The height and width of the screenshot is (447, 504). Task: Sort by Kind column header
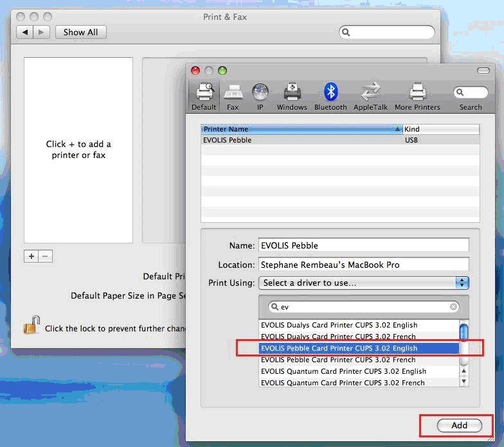click(441, 129)
